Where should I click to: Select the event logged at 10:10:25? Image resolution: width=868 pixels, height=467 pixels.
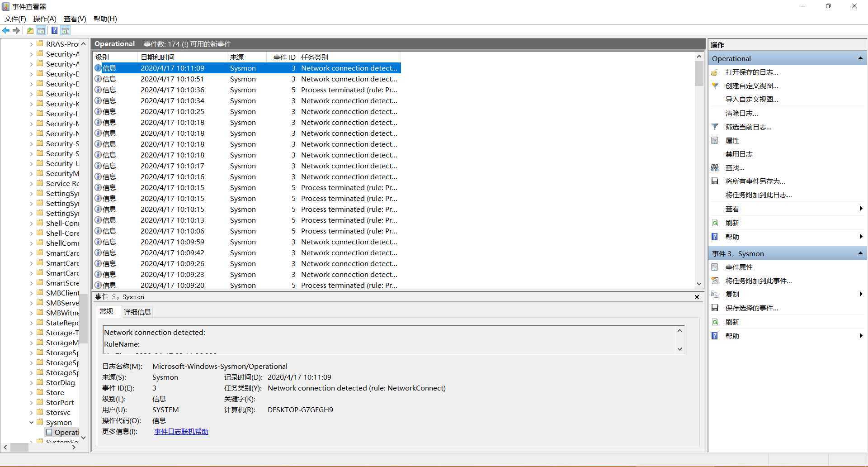247,111
